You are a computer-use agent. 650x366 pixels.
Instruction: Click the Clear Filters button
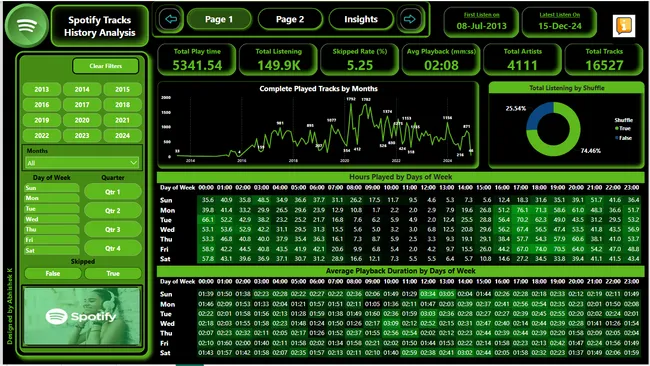pyautogui.click(x=105, y=66)
